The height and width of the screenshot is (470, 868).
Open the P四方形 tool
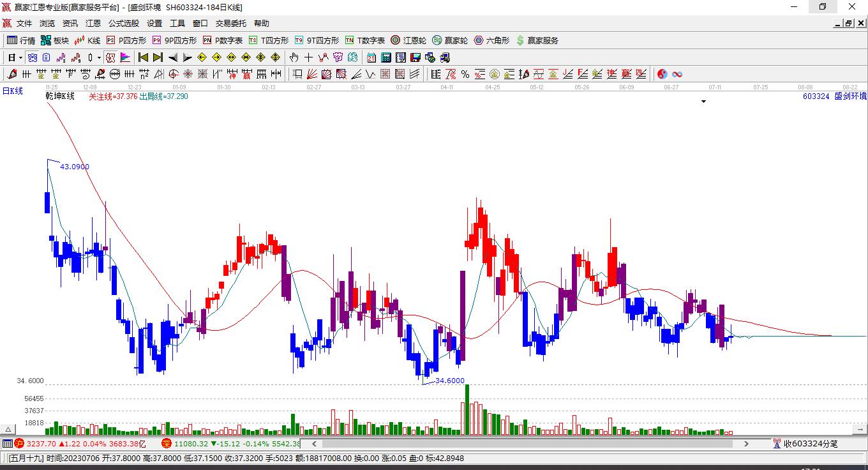pos(126,40)
